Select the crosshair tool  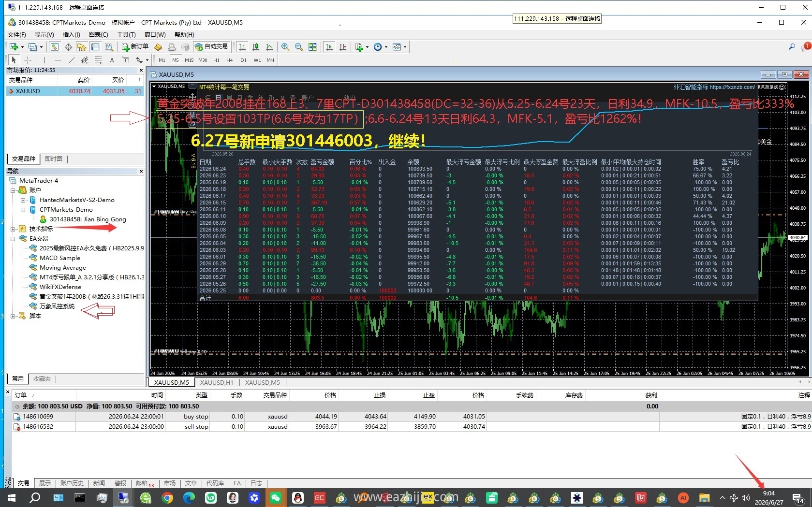click(x=28, y=60)
